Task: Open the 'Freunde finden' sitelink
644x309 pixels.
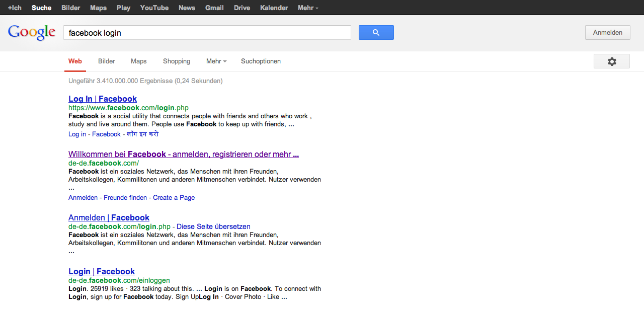Action: pos(125,198)
